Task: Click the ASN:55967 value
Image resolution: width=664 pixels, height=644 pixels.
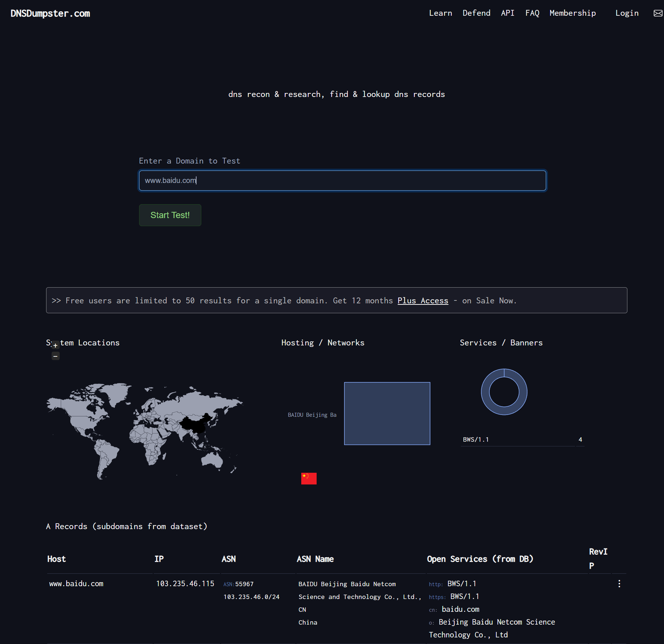Action: (238, 584)
